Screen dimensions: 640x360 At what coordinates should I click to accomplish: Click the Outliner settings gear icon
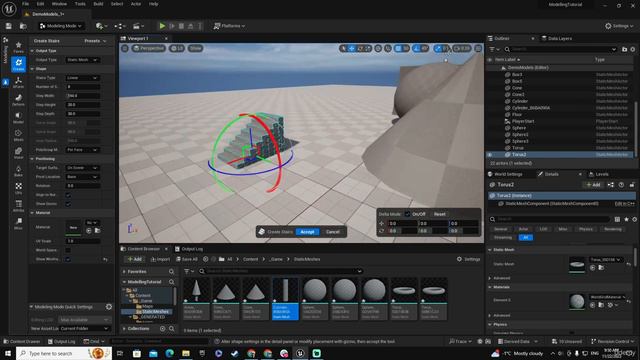click(633, 49)
